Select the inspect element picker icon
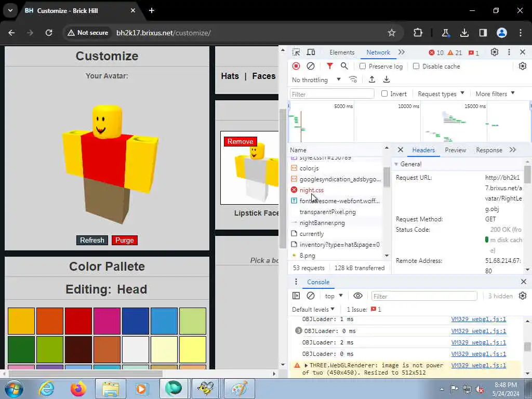Image resolution: width=532 pixels, height=399 pixels. (x=296, y=52)
